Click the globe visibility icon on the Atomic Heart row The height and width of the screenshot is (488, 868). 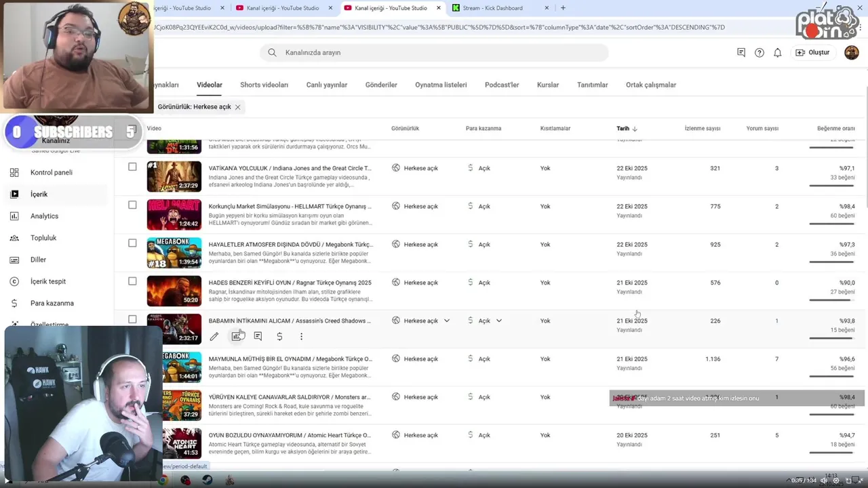point(396,434)
